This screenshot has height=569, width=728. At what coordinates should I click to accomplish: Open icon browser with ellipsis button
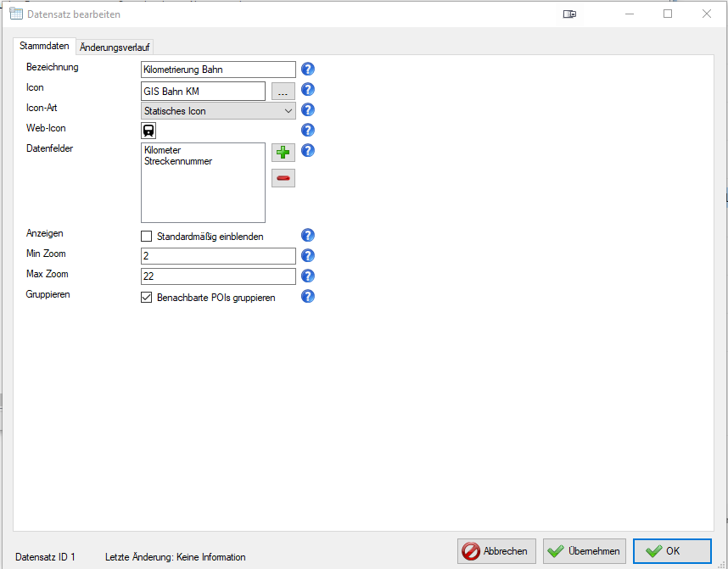point(283,91)
